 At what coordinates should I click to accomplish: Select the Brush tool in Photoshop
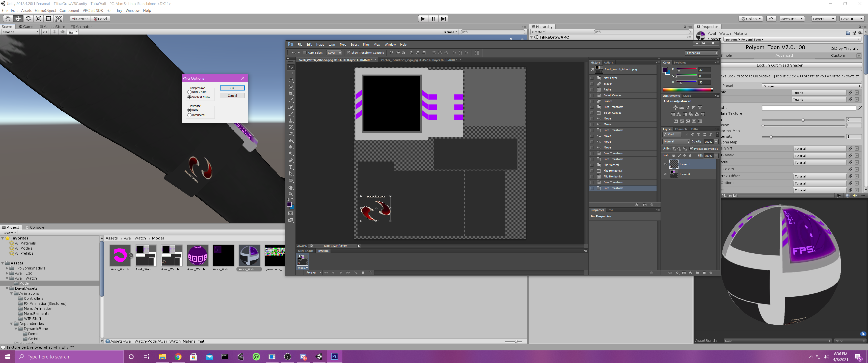point(290,114)
